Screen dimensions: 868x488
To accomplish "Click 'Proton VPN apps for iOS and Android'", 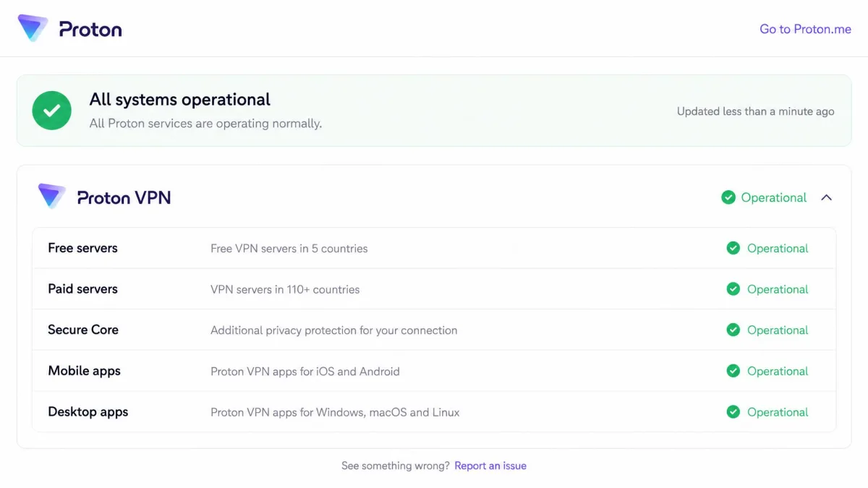I will coord(305,372).
